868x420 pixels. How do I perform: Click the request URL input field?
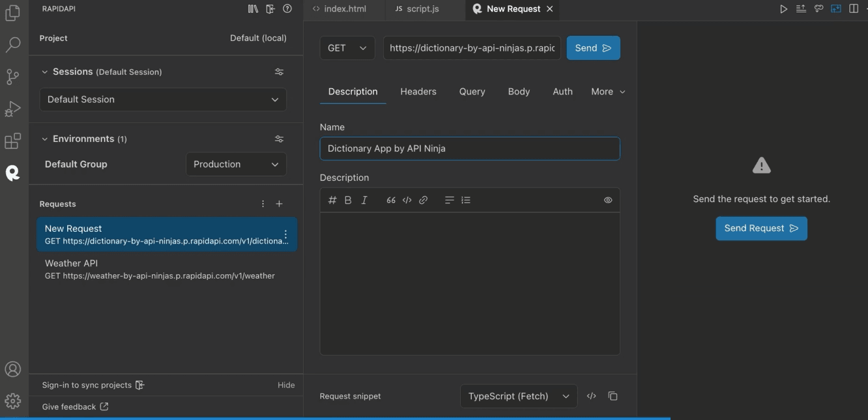pos(472,48)
